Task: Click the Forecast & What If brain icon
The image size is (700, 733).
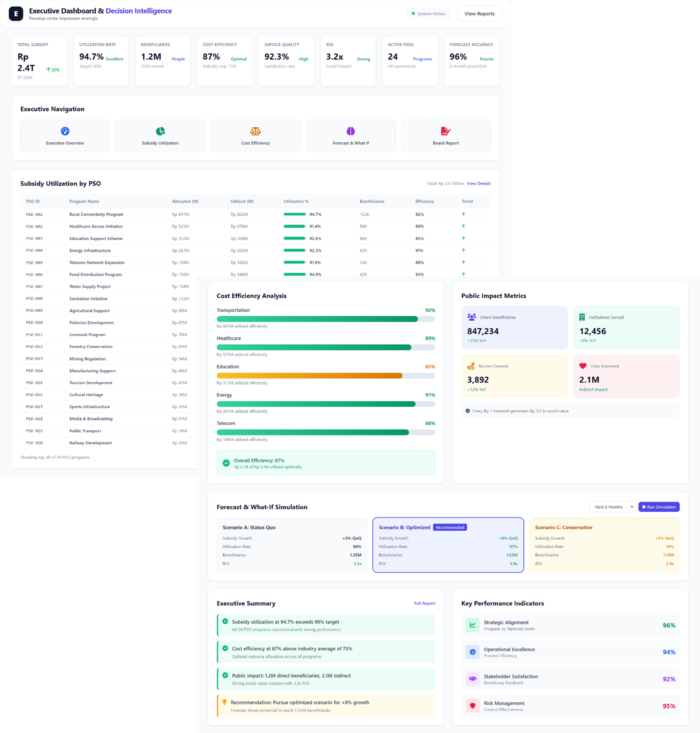Action: point(350,131)
